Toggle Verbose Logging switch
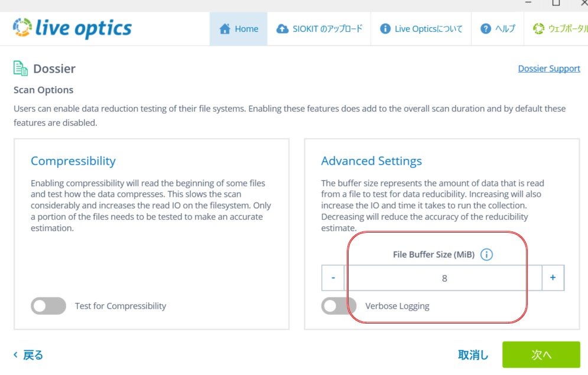The height and width of the screenshot is (375, 588). click(x=339, y=306)
